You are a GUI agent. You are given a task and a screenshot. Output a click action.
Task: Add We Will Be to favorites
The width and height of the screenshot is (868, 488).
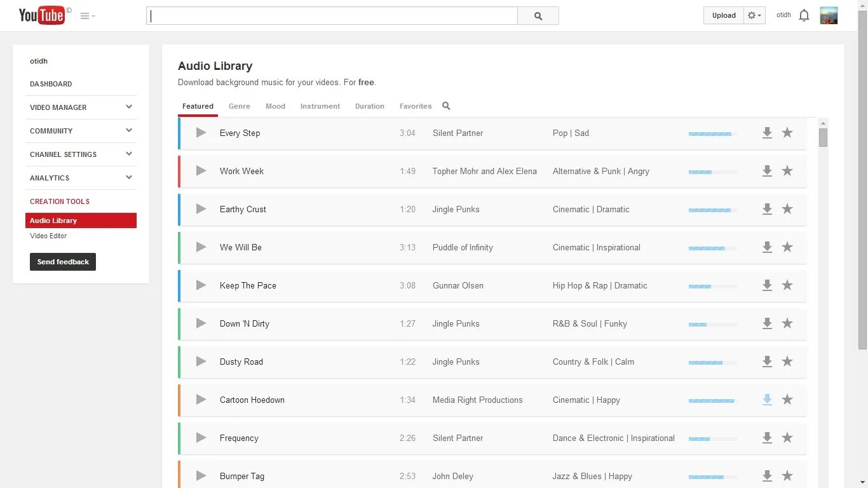coord(787,247)
